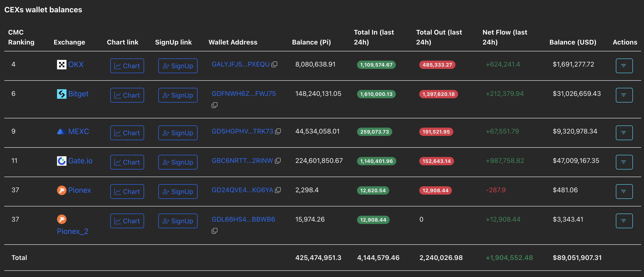Image resolution: width=644 pixels, height=277 pixels.
Task: Open Actions filter for Bitget row
Action: coord(624,95)
